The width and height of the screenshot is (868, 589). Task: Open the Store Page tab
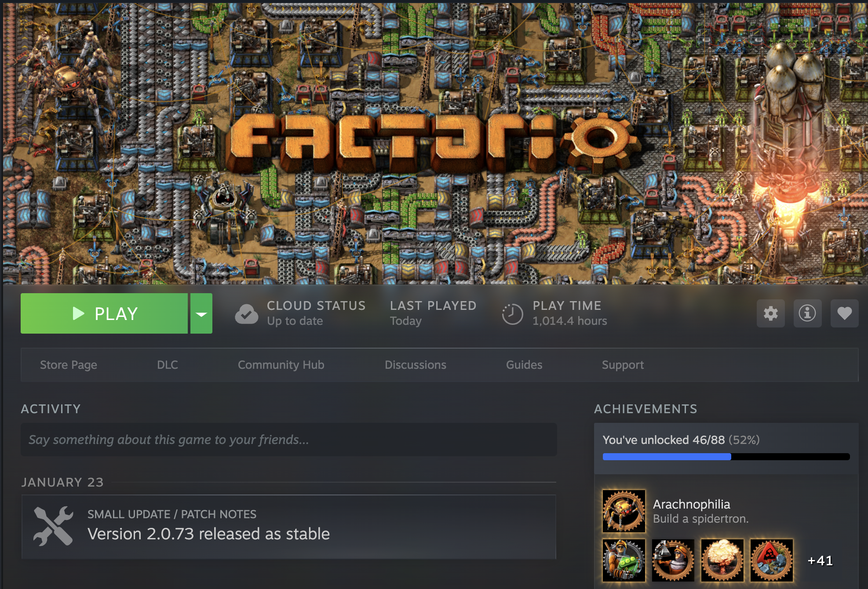coord(69,365)
